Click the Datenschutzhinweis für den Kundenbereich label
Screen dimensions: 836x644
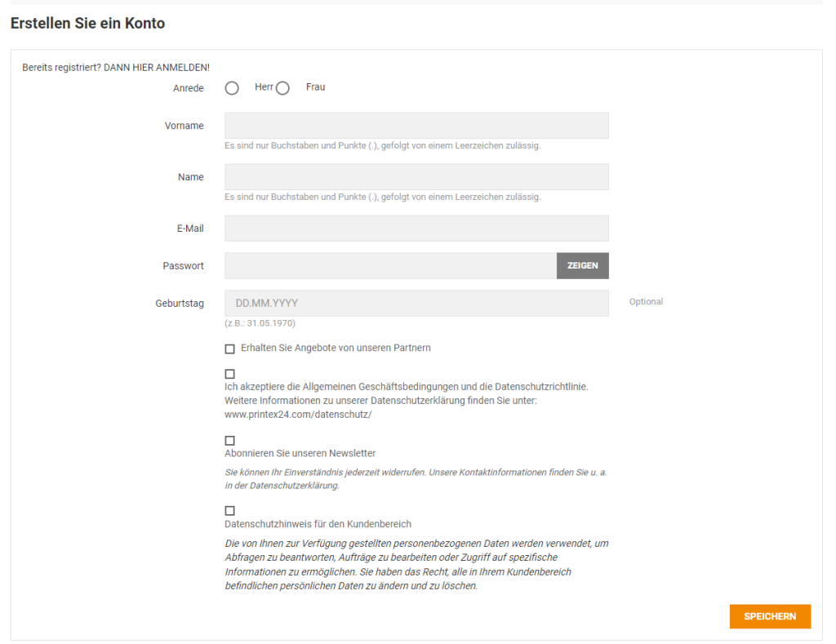click(318, 524)
